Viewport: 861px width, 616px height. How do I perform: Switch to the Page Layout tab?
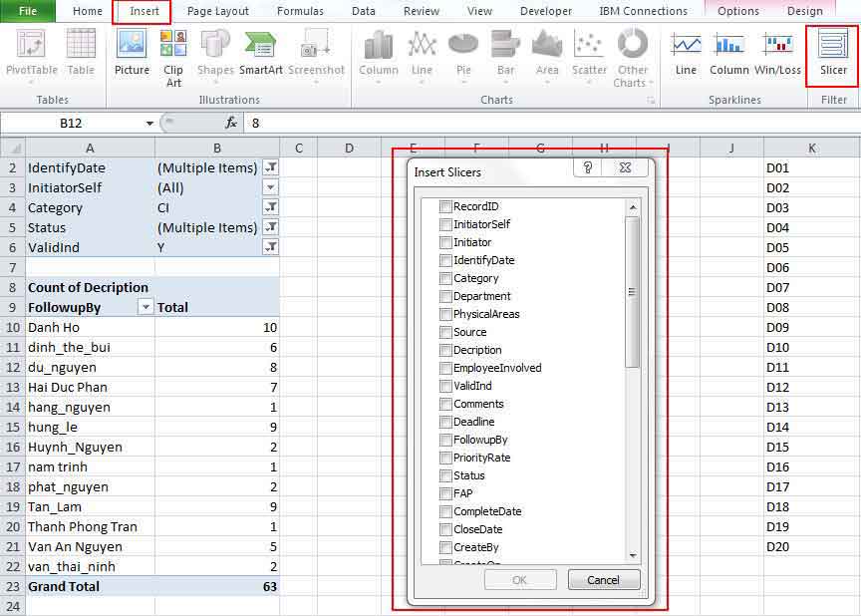pyautogui.click(x=217, y=11)
